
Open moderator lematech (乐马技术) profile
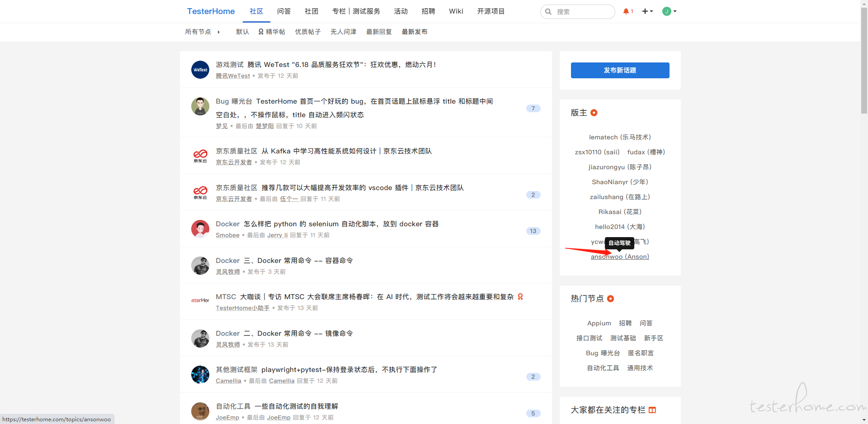(620, 137)
